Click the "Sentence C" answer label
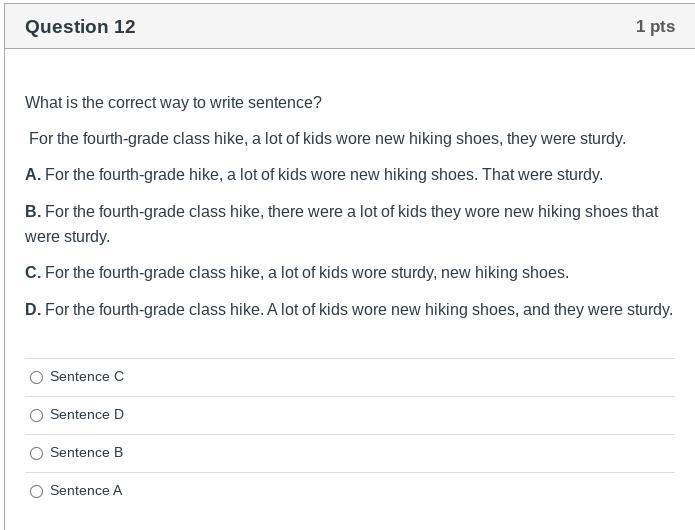Image resolution: width=695 pixels, height=530 pixels. coord(87,377)
